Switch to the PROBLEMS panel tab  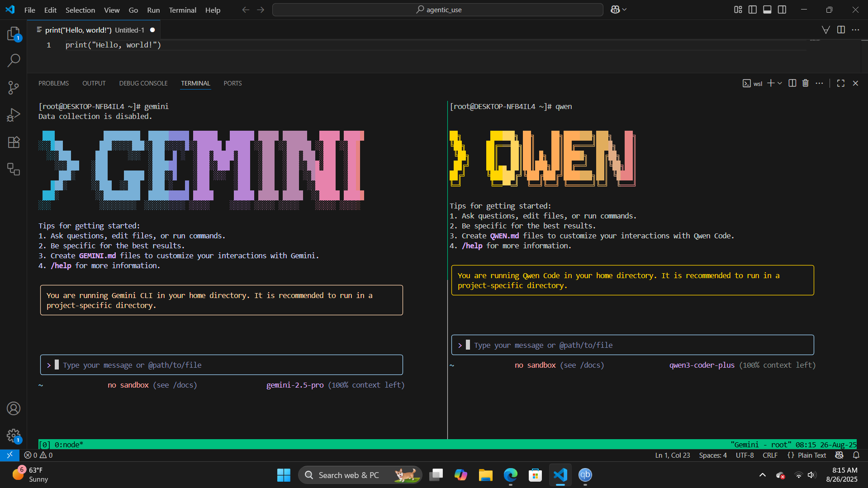[53, 83]
